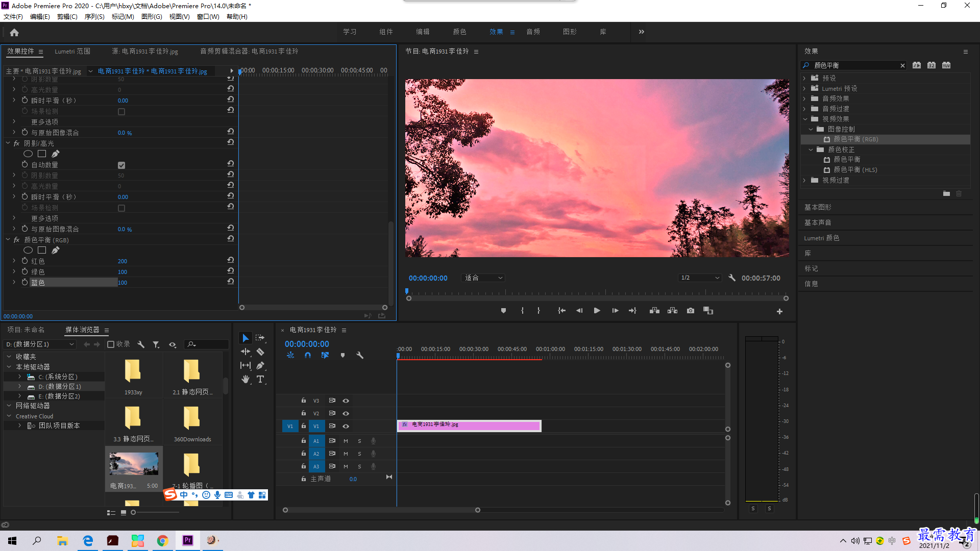
Task: Uncheck the 自动数量 checkbox
Action: 121,165
